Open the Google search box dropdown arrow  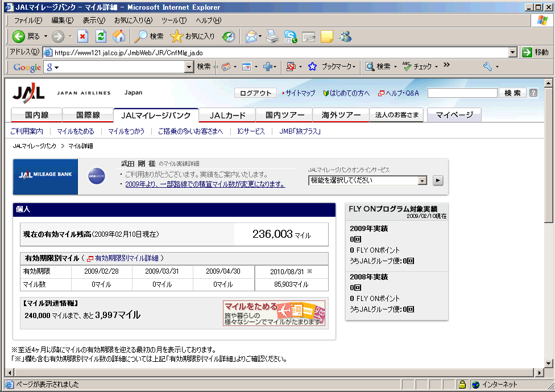[x=189, y=67]
